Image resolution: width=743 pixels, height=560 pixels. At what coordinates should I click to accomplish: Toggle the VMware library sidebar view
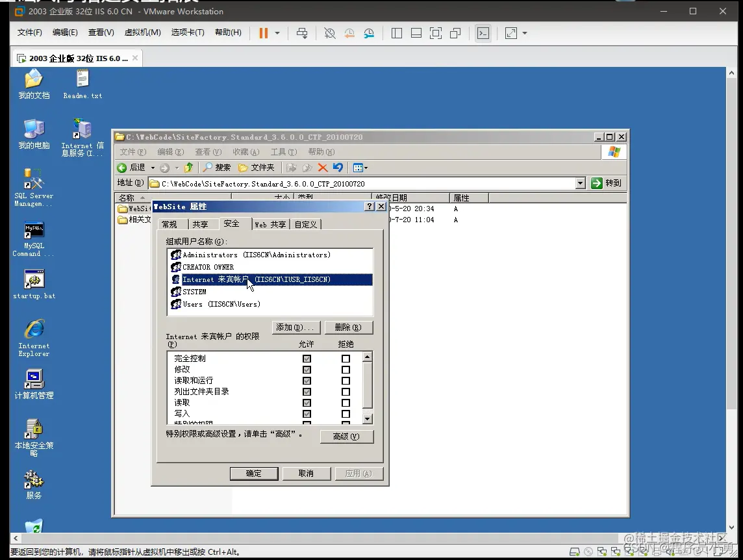click(397, 33)
